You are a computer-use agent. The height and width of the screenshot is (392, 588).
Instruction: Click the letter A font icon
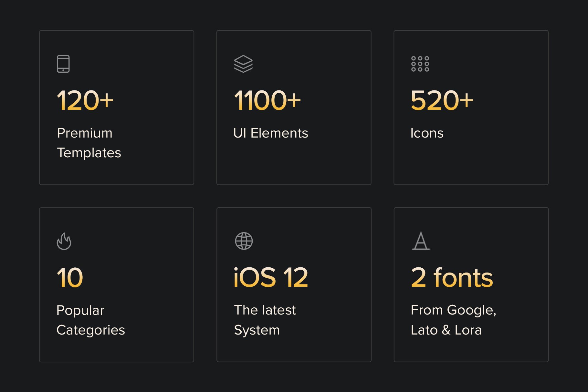[421, 241]
